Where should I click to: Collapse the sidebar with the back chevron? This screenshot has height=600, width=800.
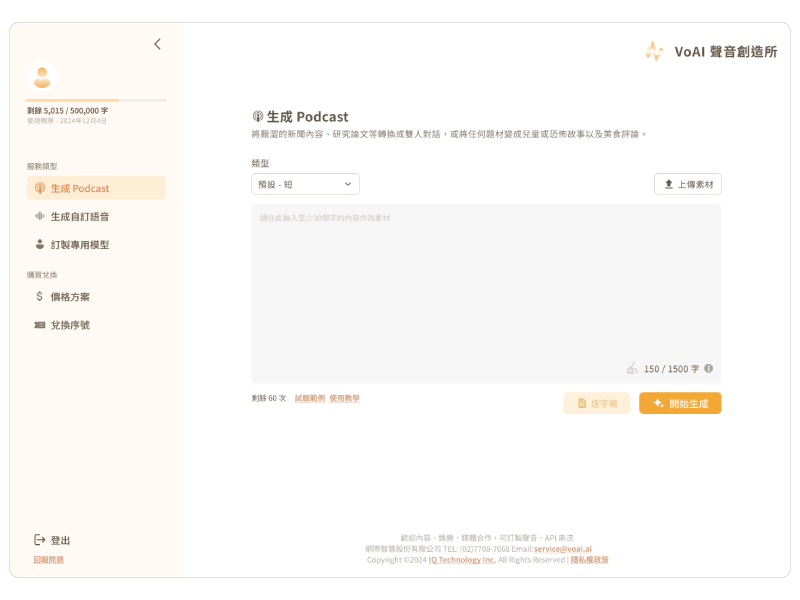(157, 44)
